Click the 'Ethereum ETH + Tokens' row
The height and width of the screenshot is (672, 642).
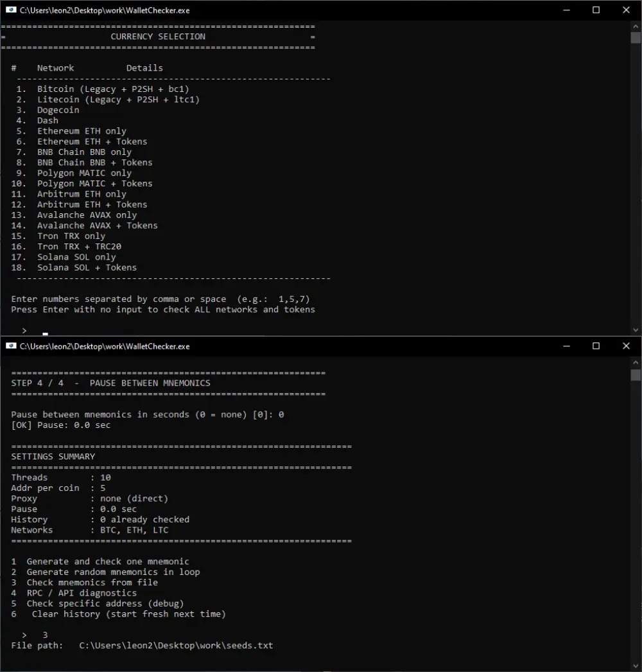click(82, 141)
